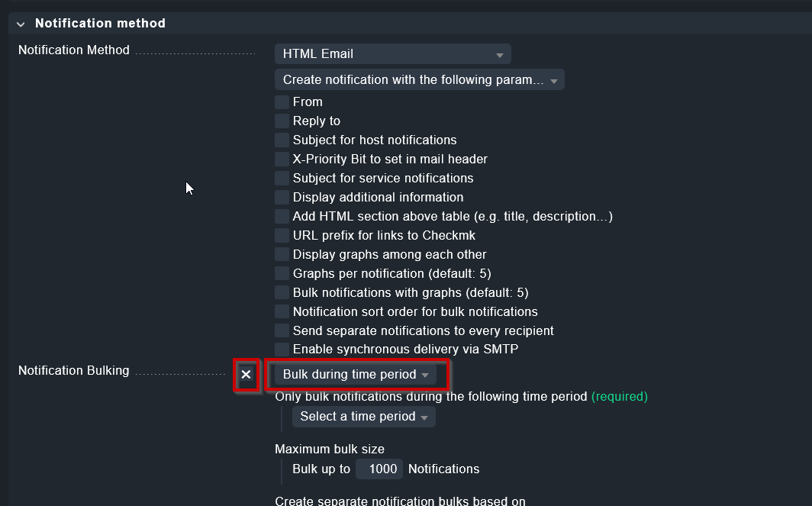Remove the Notification Bulking setting
This screenshot has width=812, height=506.
tap(246, 375)
